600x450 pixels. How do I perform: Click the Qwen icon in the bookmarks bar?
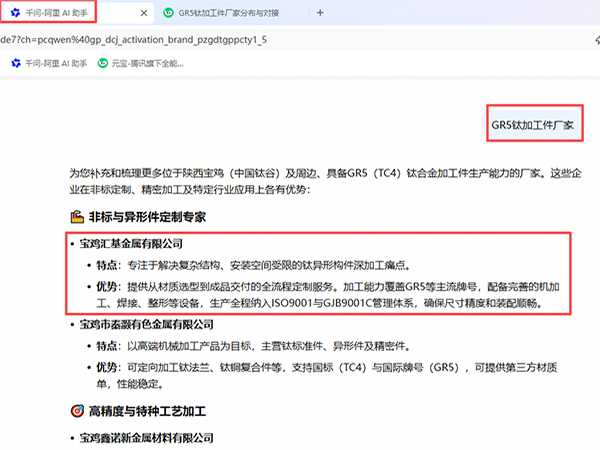click(x=16, y=63)
